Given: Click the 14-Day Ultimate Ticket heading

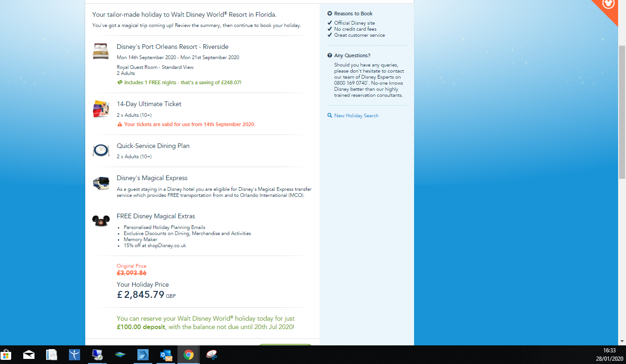Looking at the screenshot, I should tap(149, 104).
